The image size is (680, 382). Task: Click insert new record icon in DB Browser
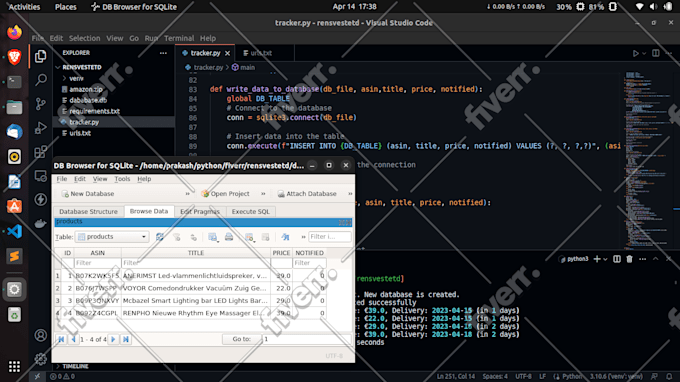click(x=249, y=237)
